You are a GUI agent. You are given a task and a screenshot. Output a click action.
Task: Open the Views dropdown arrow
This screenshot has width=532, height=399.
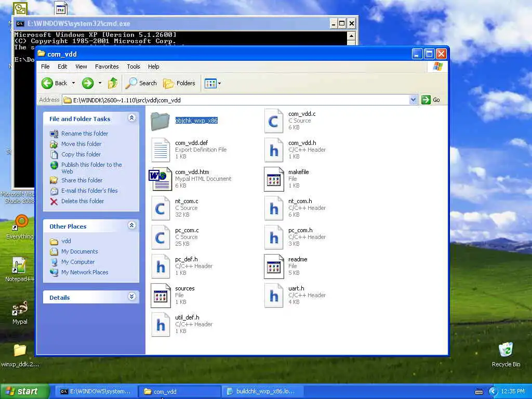tap(220, 83)
